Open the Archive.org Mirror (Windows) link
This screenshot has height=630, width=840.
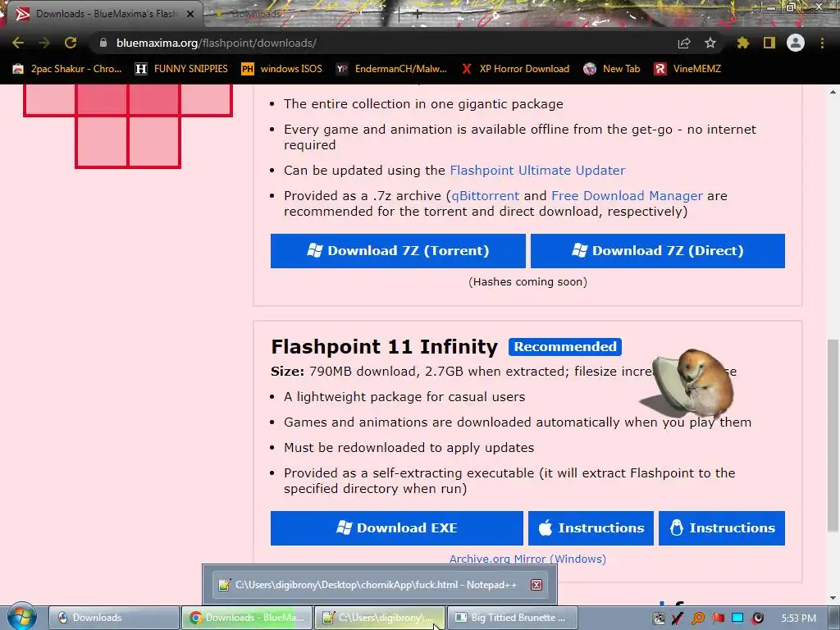(527, 559)
